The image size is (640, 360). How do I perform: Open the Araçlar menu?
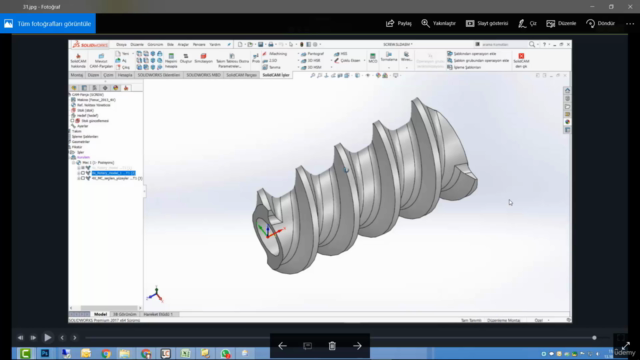pyautogui.click(x=183, y=44)
